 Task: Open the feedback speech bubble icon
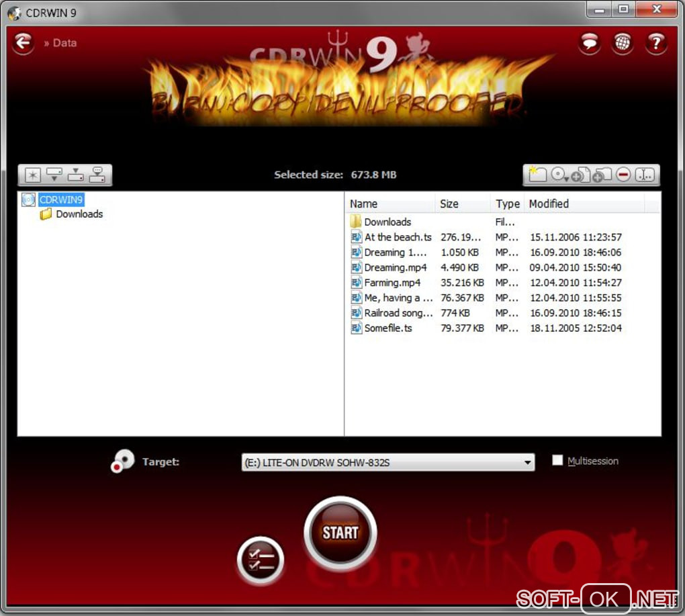[x=590, y=43]
